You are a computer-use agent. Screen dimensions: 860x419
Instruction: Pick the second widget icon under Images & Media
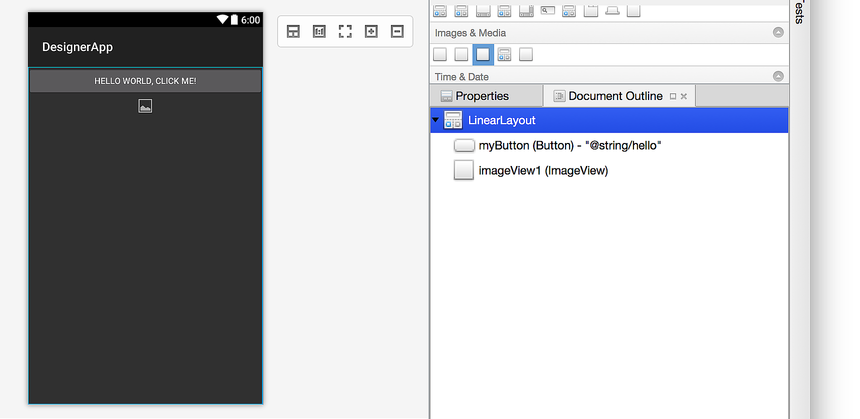461,54
